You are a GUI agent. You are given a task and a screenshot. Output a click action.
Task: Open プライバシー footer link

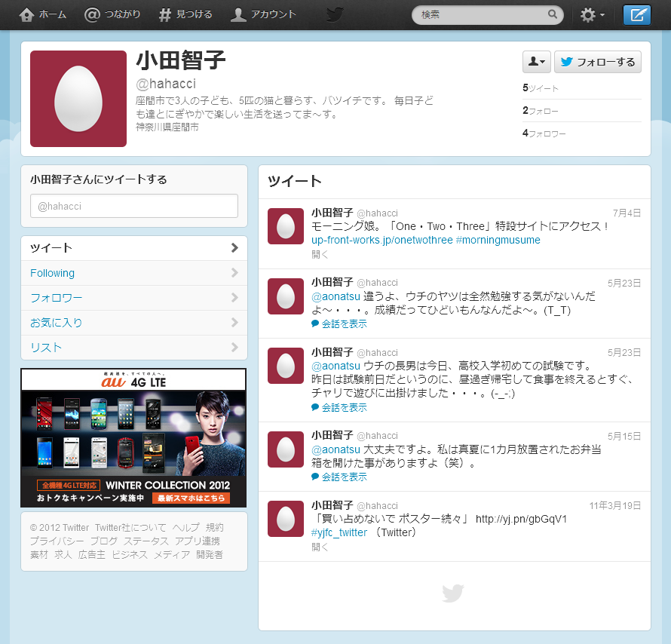[x=57, y=541]
